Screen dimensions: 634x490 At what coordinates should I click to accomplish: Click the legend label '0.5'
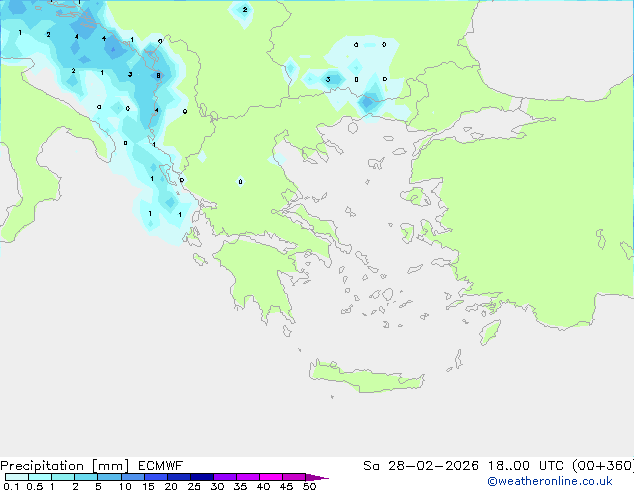pyautogui.click(x=34, y=486)
